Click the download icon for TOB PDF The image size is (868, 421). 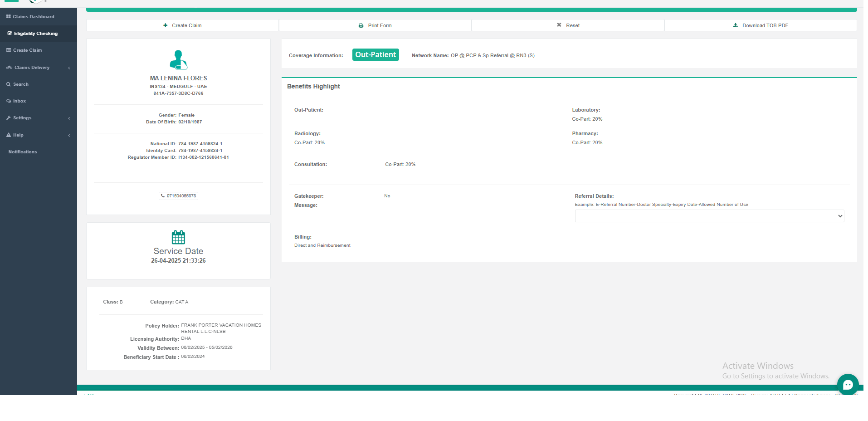coord(736,25)
